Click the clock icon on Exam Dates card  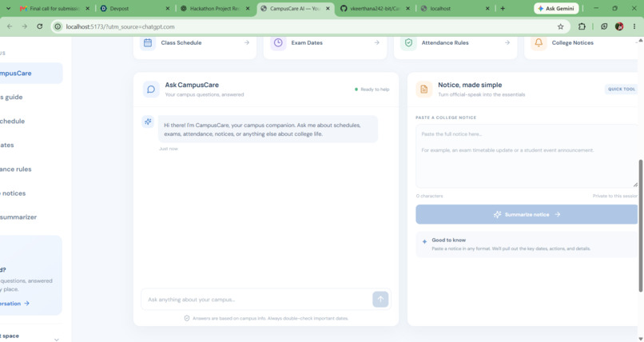[278, 42]
